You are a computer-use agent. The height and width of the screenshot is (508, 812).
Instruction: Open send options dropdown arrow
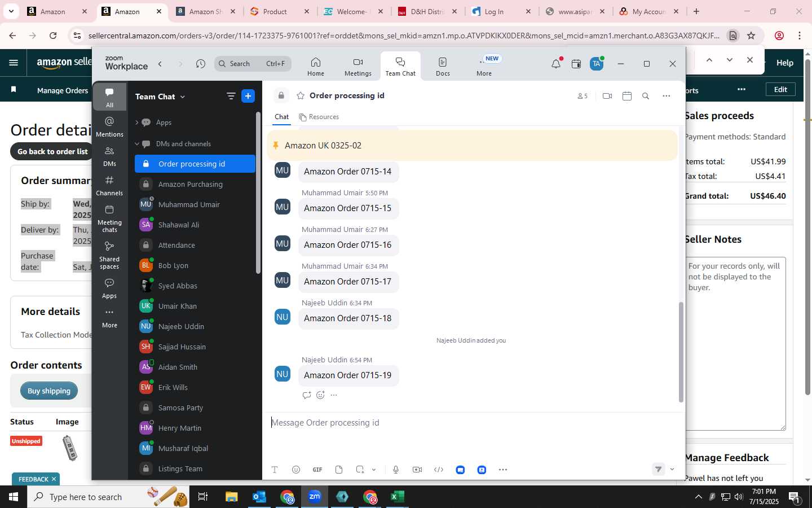point(672,469)
